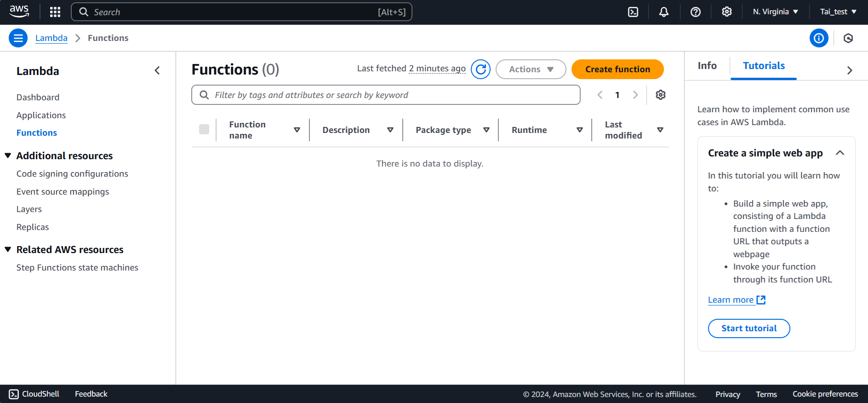The width and height of the screenshot is (868, 403).
Task: Open Functions in the sidebar
Action: pyautogui.click(x=37, y=133)
